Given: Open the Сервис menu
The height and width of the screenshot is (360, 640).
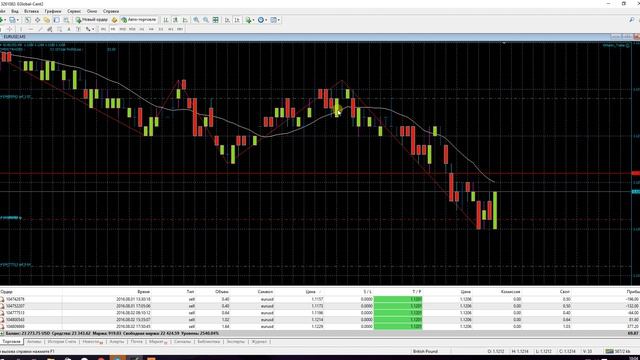Looking at the screenshot, I should 74,11.
